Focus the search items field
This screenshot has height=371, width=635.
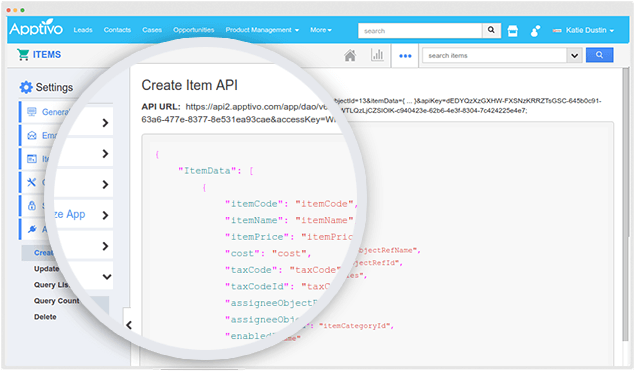494,55
